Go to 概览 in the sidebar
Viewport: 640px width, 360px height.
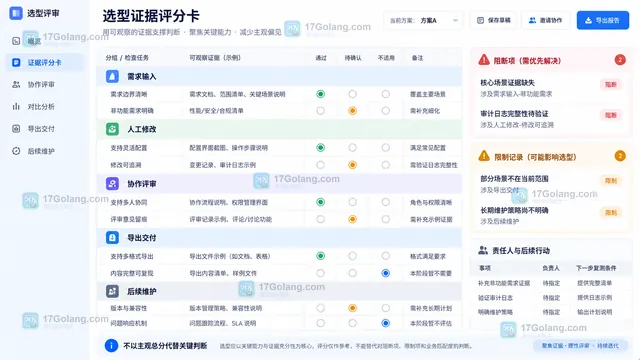tap(44, 41)
